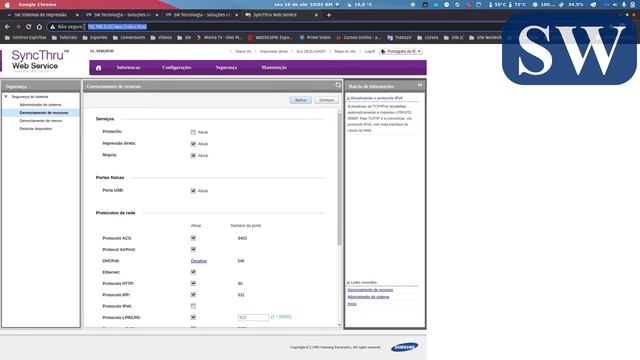Open the Configurações menu
Viewport: 640px width, 360px height.
(x=177, y=67)
